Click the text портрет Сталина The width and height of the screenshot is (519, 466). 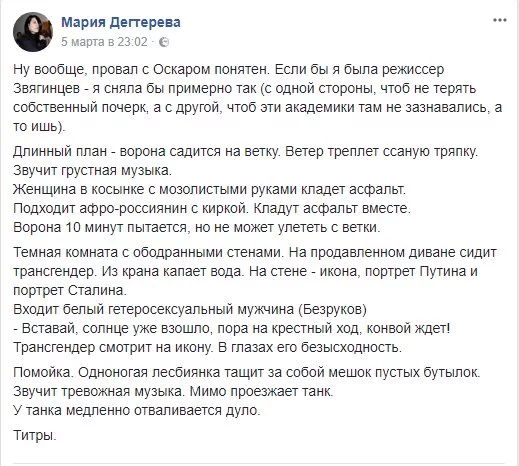tap(70, 290)
